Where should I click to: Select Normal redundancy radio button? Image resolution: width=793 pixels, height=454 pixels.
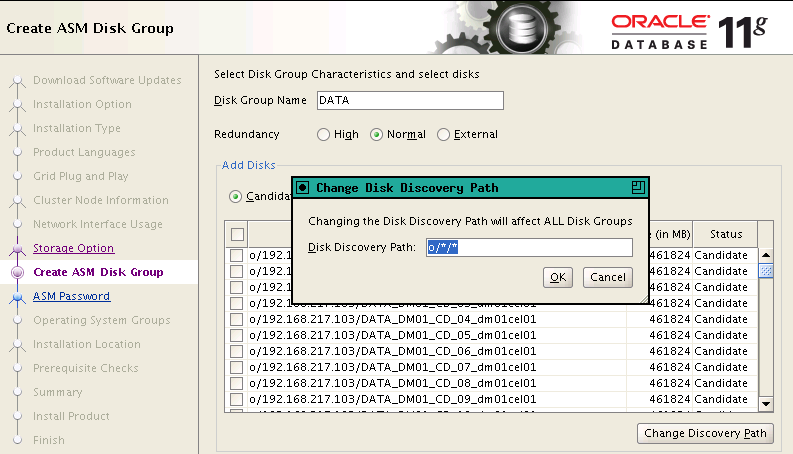[376, 134]
